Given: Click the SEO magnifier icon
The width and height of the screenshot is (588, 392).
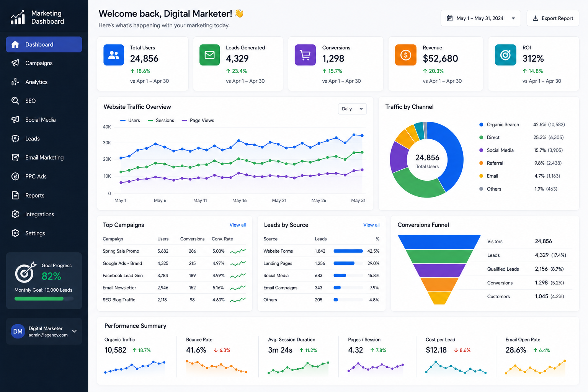Looking at the screenshot, I should click(15, 101).
